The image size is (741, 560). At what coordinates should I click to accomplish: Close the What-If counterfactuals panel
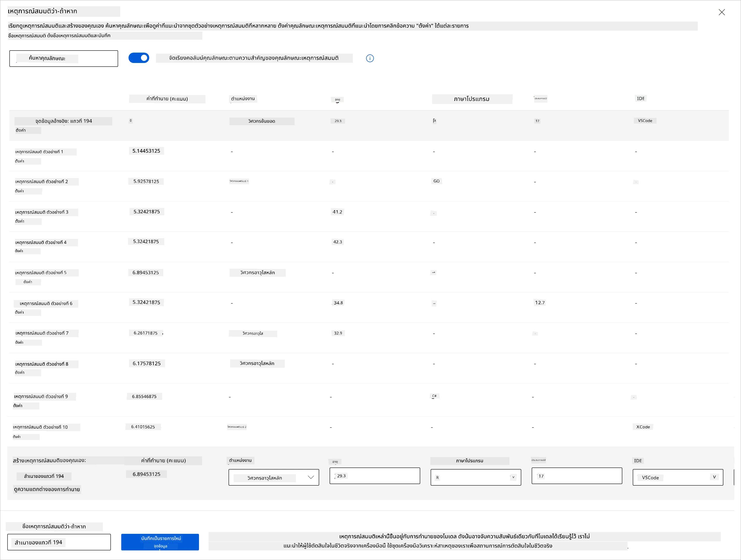pos(722,12)
